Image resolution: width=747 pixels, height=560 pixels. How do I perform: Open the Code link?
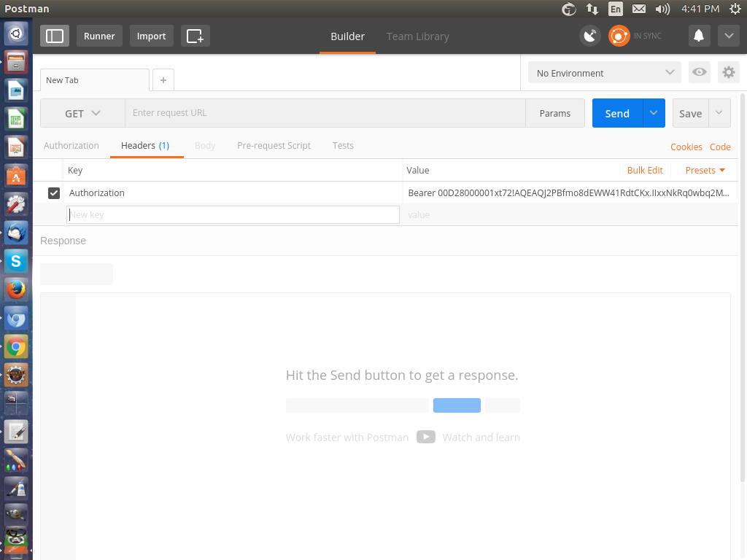[x=720, y=147]
